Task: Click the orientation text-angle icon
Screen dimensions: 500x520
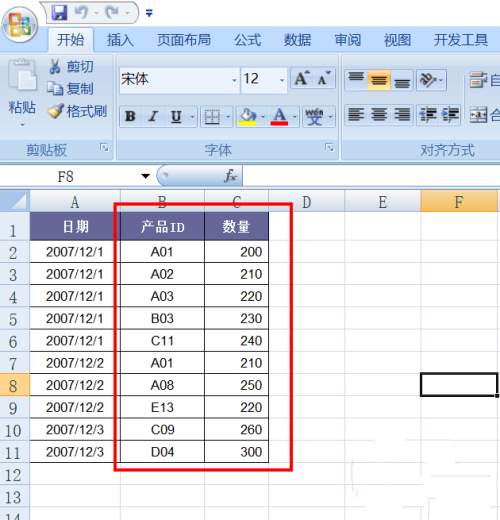Action: tap(431, 80)
